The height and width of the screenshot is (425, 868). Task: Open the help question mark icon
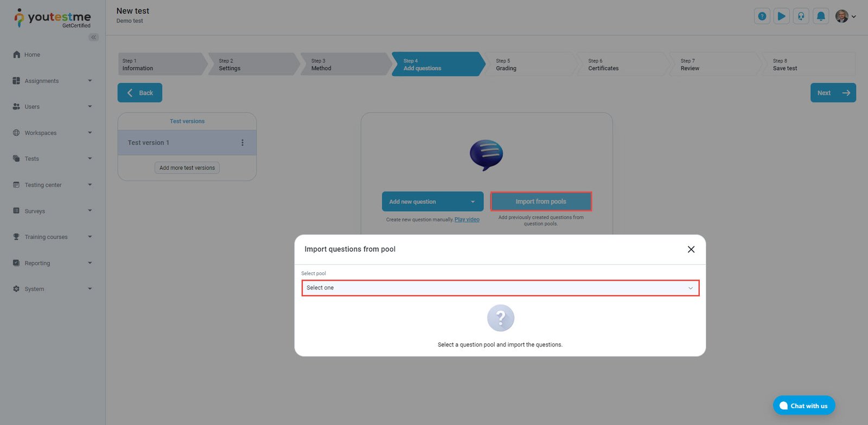pos(762,16)
